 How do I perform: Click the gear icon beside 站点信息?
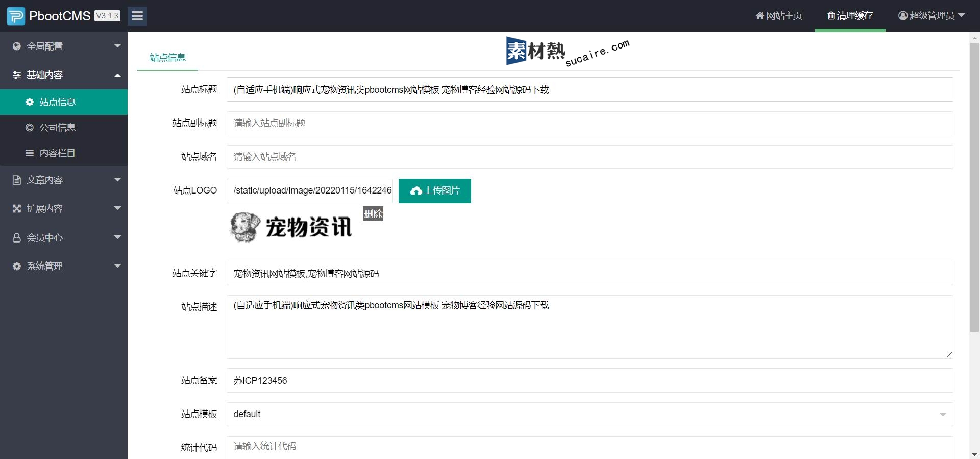coord(30,102)
